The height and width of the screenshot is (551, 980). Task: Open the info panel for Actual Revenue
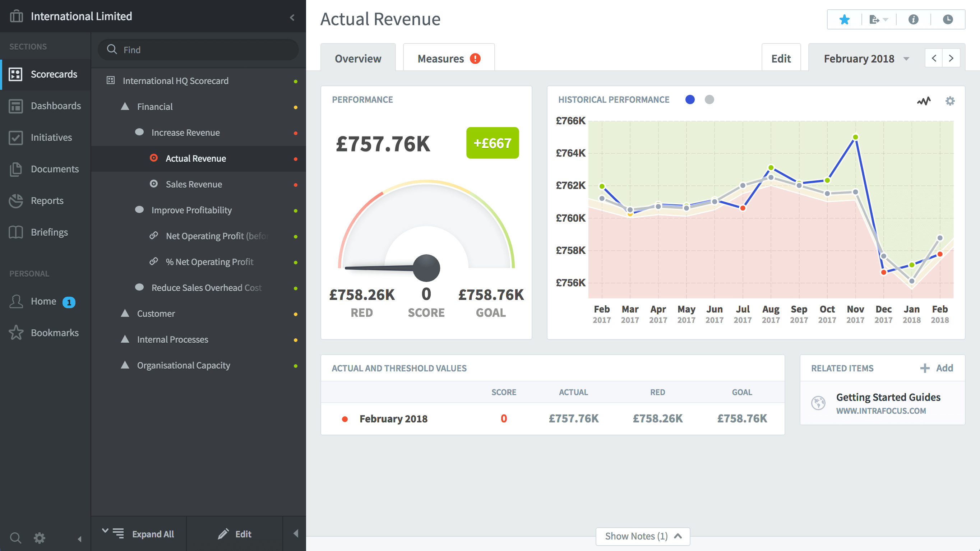pyautogui.click(x=914, y=19)
